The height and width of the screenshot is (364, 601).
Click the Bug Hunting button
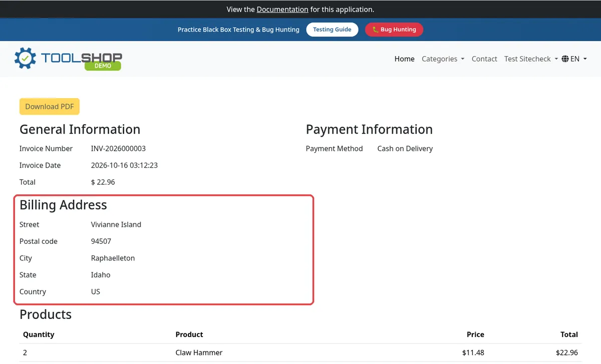[x=394, y=30]
